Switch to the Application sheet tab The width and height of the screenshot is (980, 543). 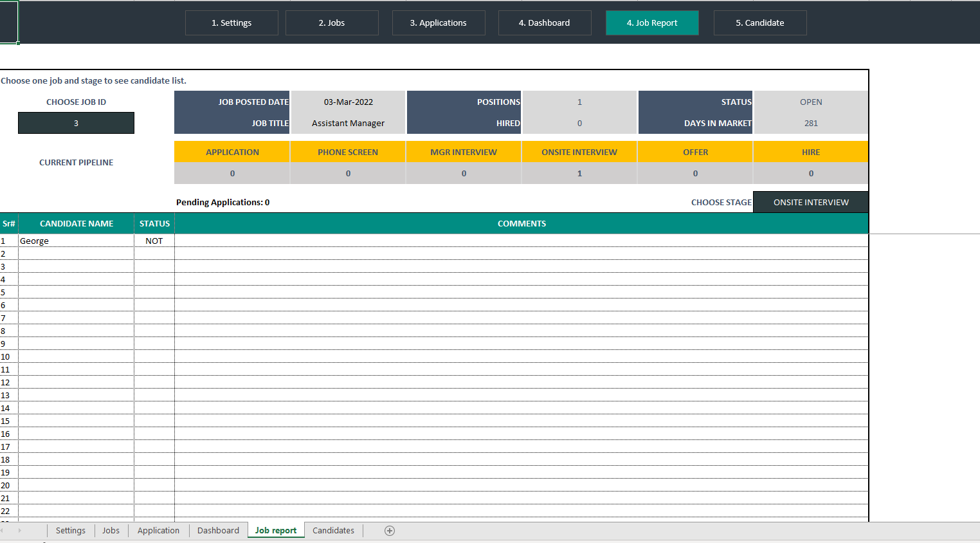[158, 530]
